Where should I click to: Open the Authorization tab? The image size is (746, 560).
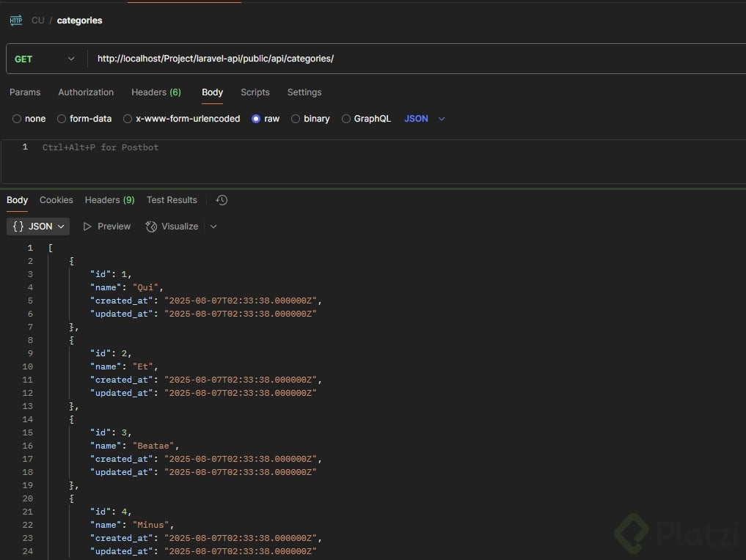86,92
